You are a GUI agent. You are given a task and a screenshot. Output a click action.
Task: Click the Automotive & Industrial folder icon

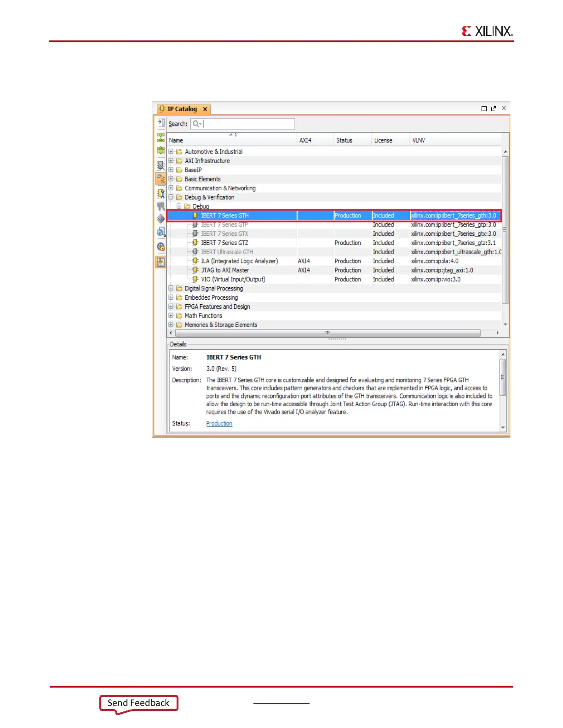(179, 152)
